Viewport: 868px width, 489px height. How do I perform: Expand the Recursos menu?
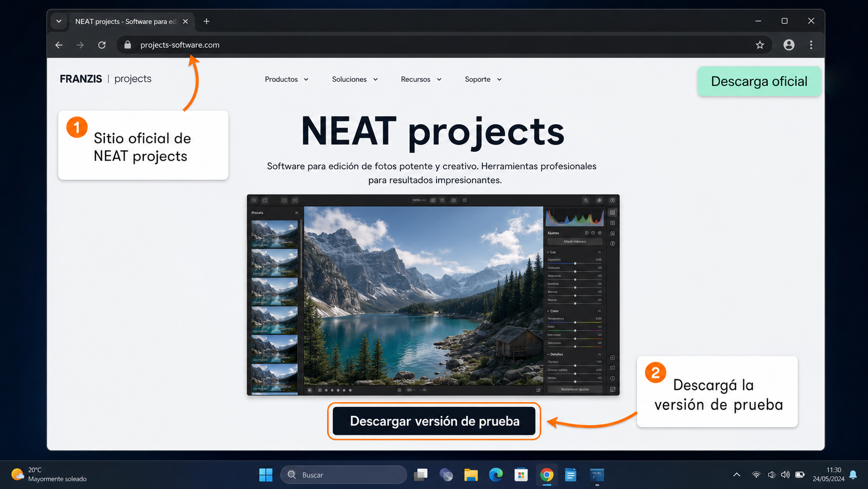(x=421, y=80)
